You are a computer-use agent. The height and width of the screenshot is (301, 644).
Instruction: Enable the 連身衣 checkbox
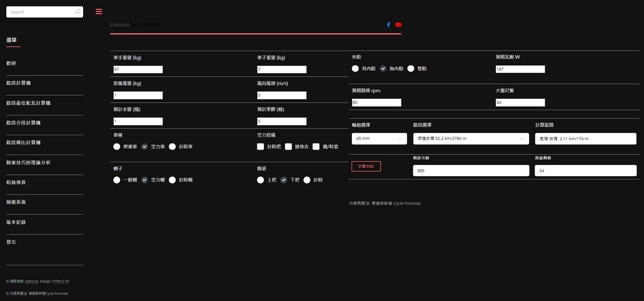(x=288, y=147)
